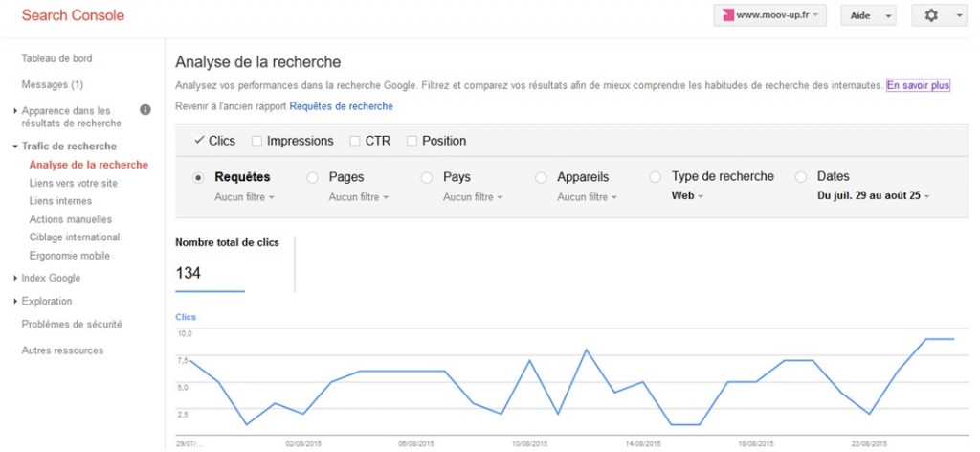This screenshot has height=452, width=980.
Task: Open the Aide dropdown menu
Action: pos(869,15)
